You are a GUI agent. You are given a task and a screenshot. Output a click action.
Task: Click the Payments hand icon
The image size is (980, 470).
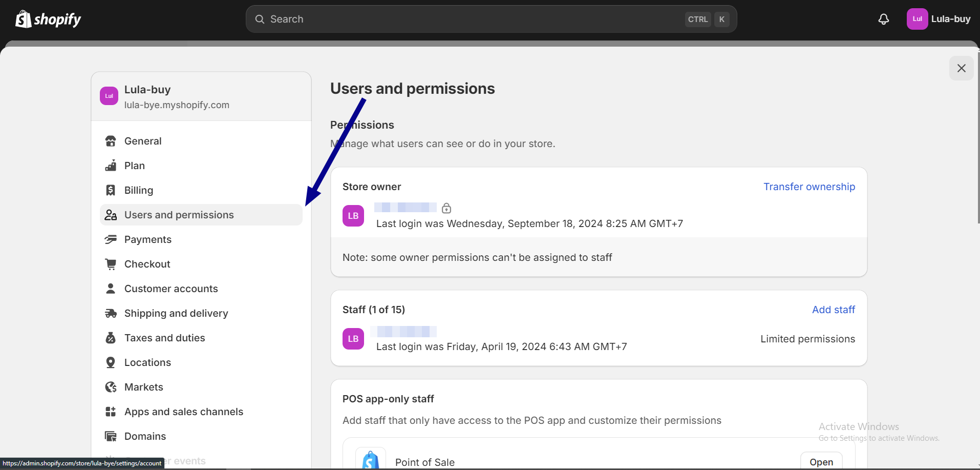111,239
